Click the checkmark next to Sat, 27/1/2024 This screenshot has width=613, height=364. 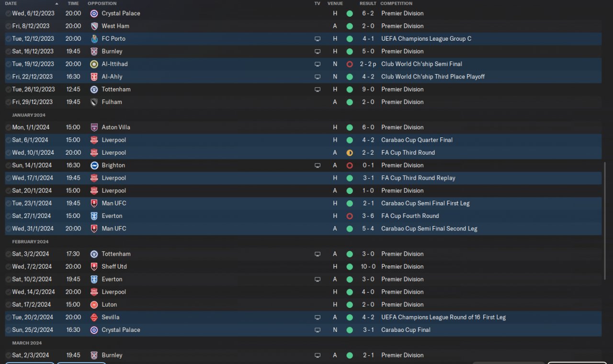[8, 216]
